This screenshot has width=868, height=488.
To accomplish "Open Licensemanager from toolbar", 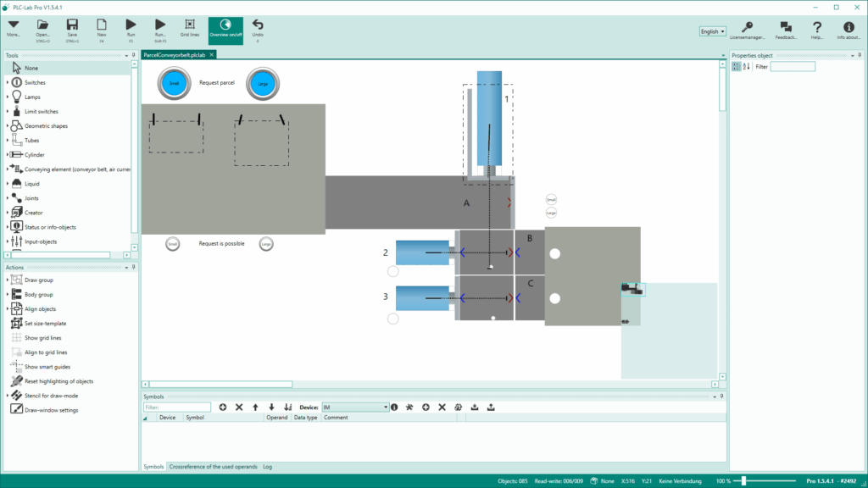I will coord(747,30).
